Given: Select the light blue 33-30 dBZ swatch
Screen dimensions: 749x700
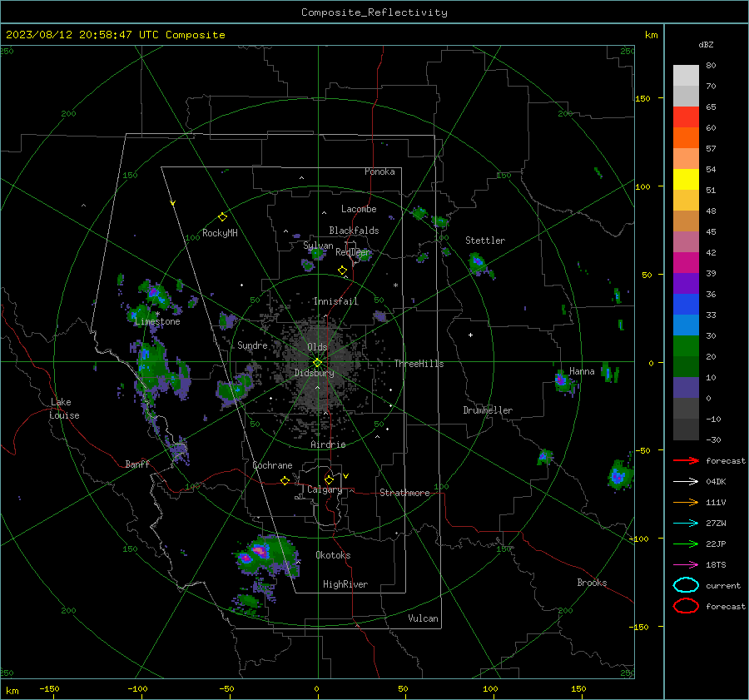Looking at the screenshot, I should click(686, 325).
